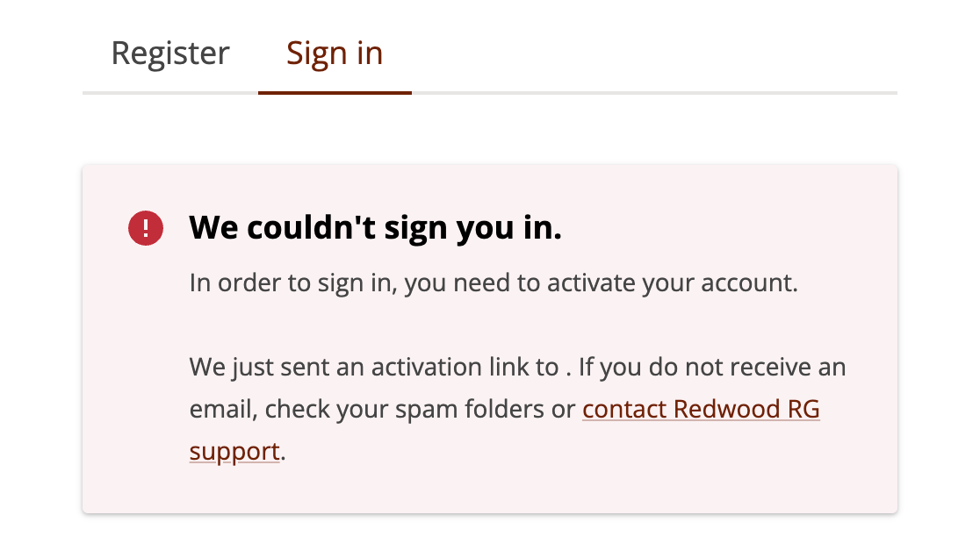Click the word "contact" in the support link
Viewport: 980px width, 558px height.
(624, 410)
